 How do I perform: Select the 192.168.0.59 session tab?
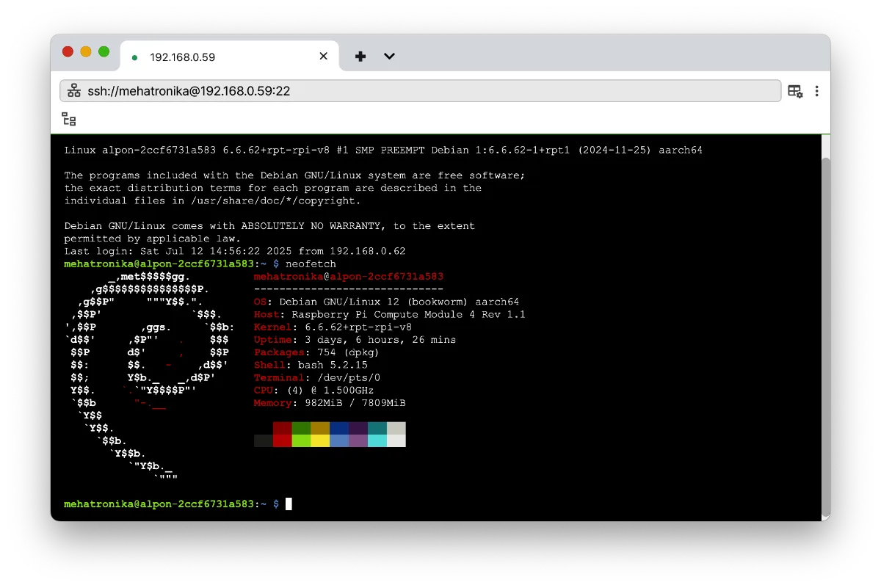[x=229, y=57]
